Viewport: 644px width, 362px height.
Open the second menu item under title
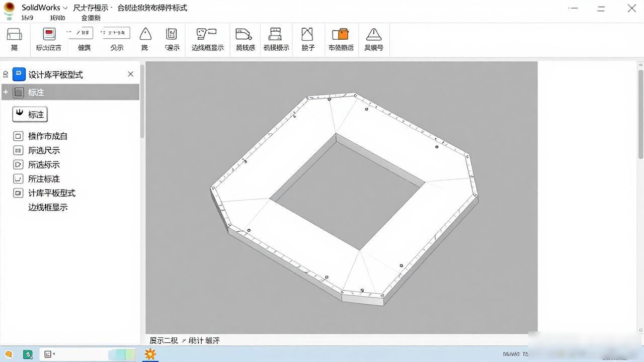pyautogui.click(x=58, y=18)
